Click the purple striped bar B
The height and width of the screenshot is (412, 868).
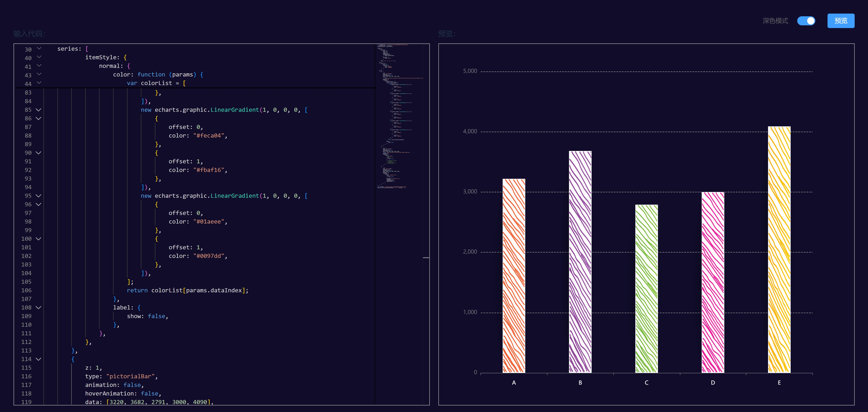[x=580, y=262]
